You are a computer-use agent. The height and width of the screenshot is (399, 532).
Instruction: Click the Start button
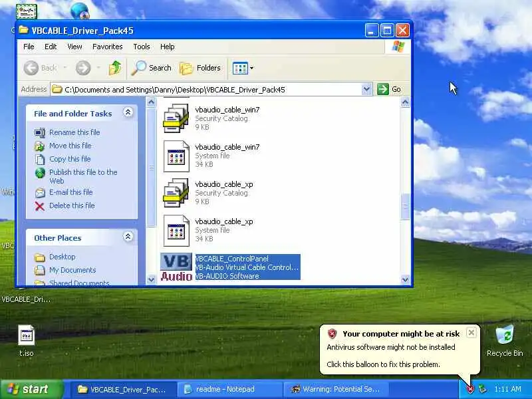(x=32, y=389)
